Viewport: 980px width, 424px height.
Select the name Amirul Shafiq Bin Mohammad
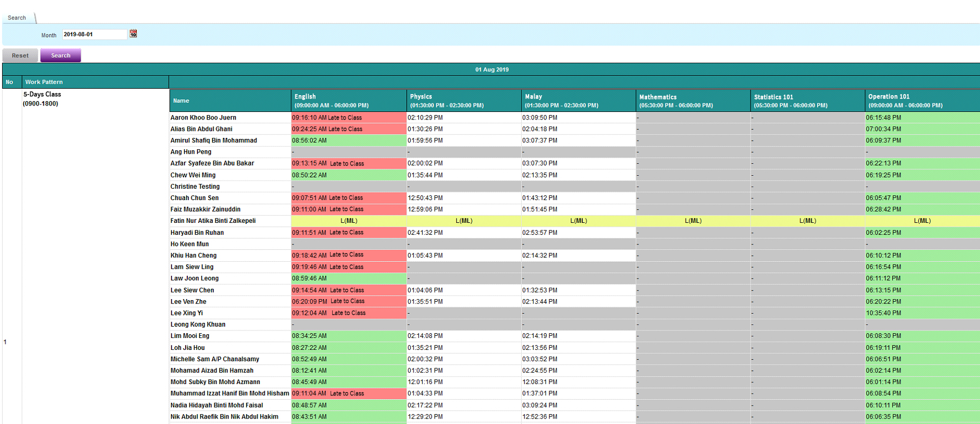point(214,140)
